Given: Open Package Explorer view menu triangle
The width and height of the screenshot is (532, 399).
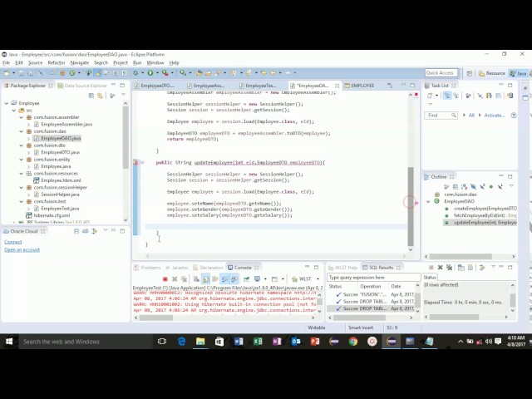Looking at the screenshot, I should coord(123,95).
